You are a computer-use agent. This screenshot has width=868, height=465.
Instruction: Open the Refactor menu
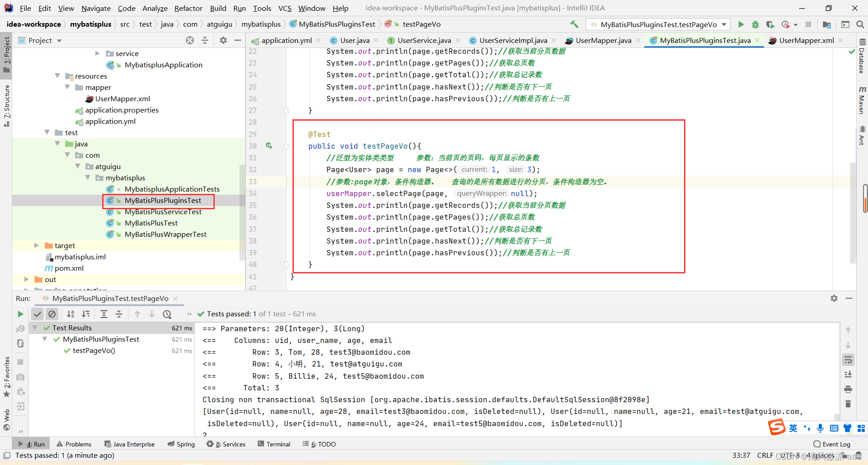pos(188,8)
